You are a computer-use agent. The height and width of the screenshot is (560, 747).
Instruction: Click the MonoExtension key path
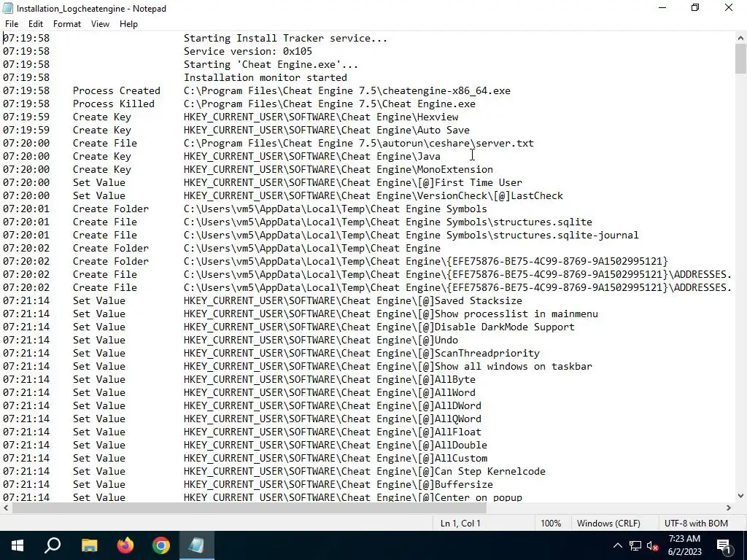pos(338,169)
